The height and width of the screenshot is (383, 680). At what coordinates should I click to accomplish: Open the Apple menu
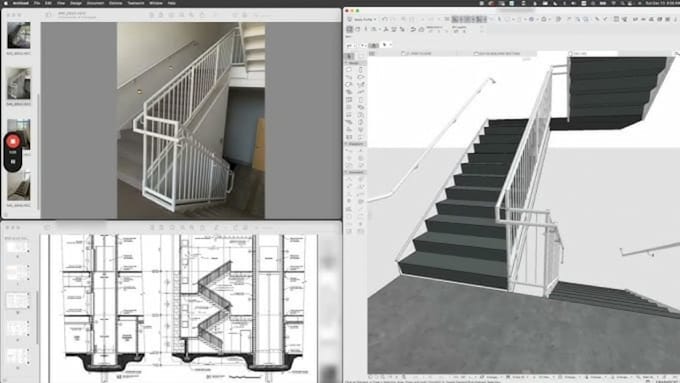click(x=6, y=3)
